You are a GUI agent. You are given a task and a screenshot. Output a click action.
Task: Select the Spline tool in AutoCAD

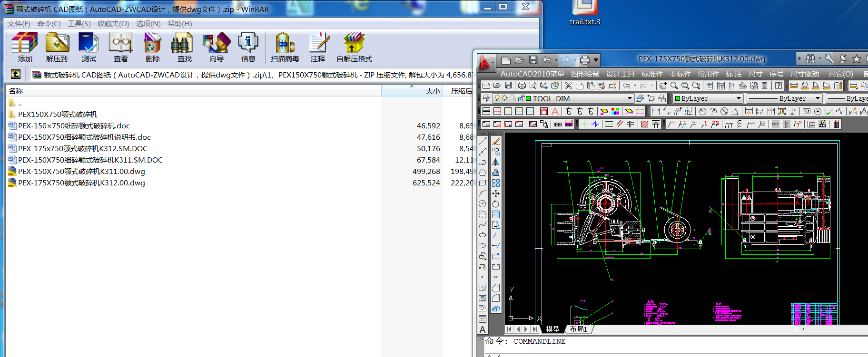tap(483, 225)
